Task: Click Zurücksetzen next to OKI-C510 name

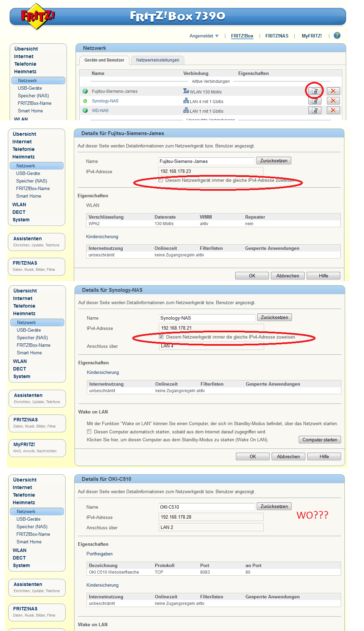Action: [x=274, y=506]
